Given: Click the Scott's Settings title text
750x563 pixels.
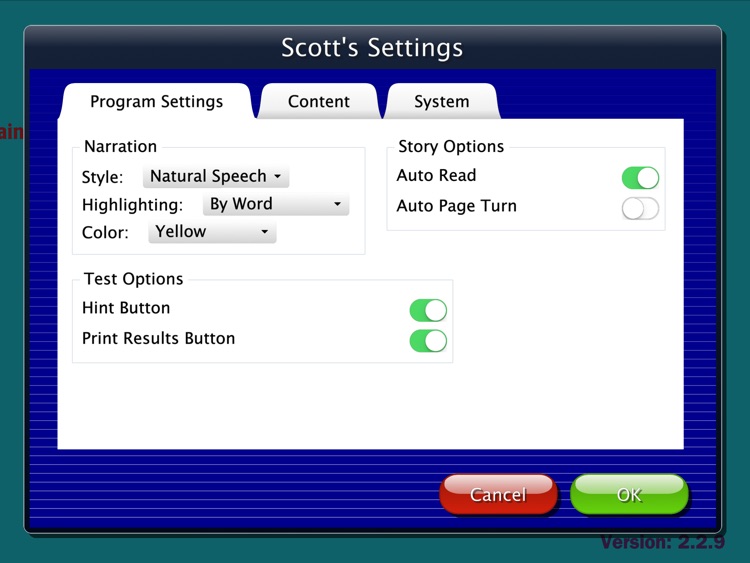Looking at the screenshot, I should (x=372, y=48).
